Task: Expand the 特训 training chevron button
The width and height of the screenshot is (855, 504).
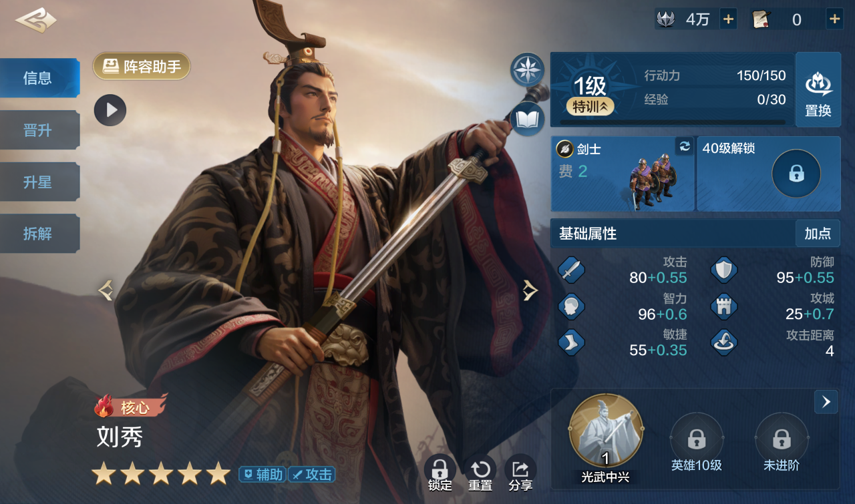Action: coord(590,106)
